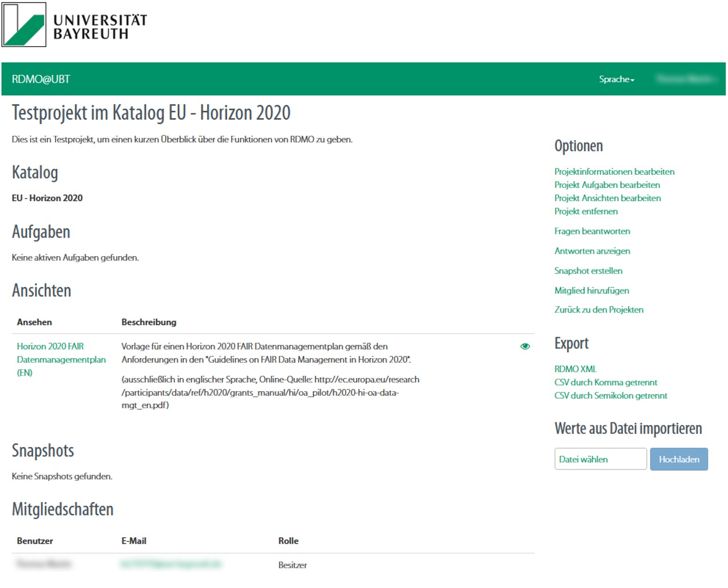Click the Export heading
The width and height of the screenshot is (728, 588).
(x=571, y=343)
